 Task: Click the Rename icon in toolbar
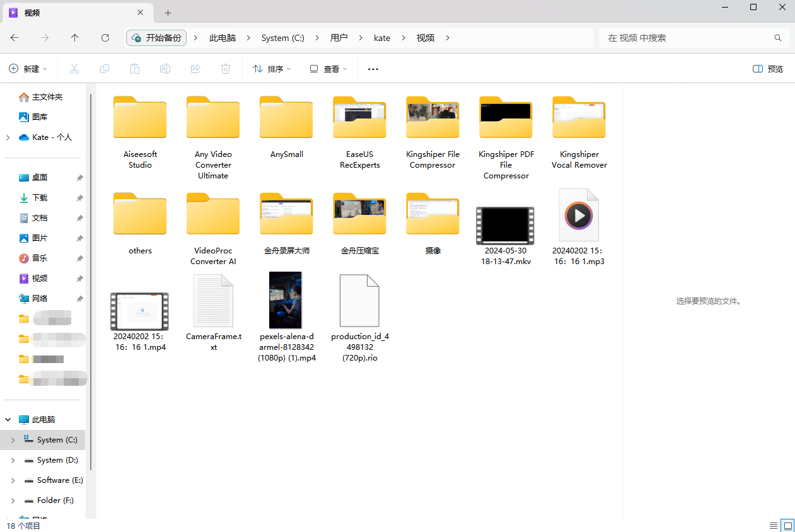[x=165, y=69]
